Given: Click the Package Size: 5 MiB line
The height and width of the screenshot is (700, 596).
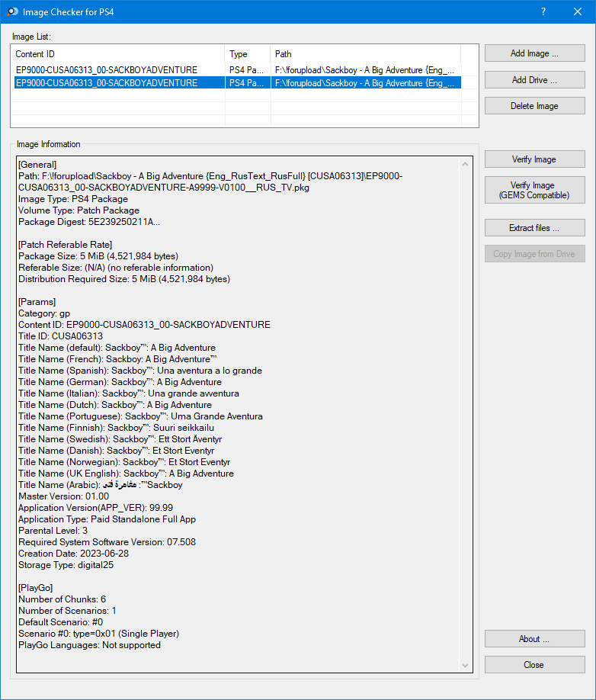Looking at the screenshot, I should (x=98, y=256).
